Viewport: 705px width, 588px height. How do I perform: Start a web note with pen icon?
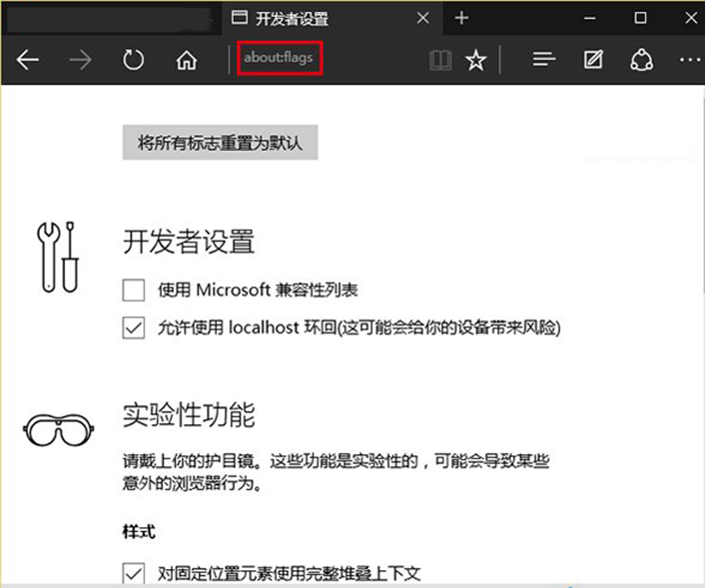pyautogui.click(x=593, y=60)
